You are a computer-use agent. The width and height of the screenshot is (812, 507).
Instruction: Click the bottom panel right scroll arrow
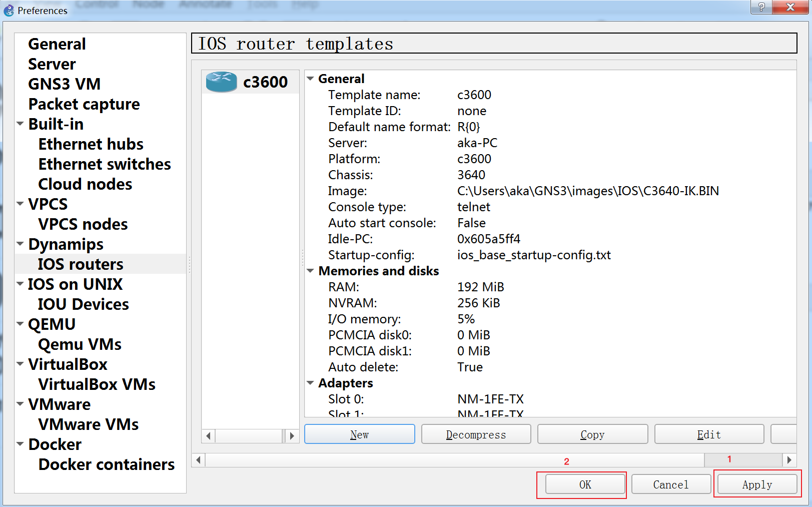click(x=789, y=460)
